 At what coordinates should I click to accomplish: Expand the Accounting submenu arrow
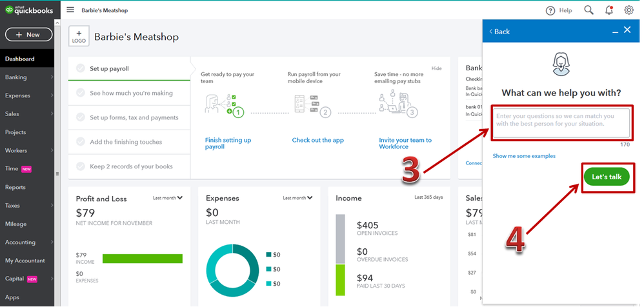[x=52, y=242]
